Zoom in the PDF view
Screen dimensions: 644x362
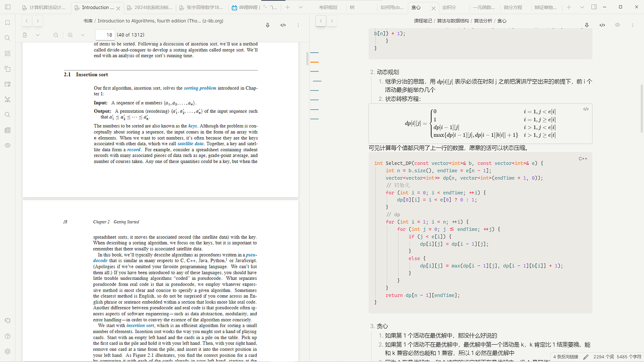click(x=70, y=35)
